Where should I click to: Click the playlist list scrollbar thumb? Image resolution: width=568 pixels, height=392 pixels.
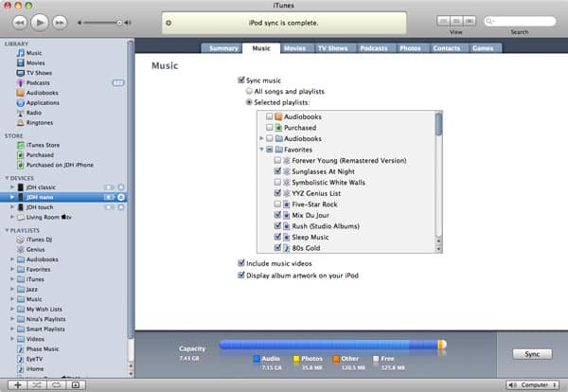coord(438,124)
